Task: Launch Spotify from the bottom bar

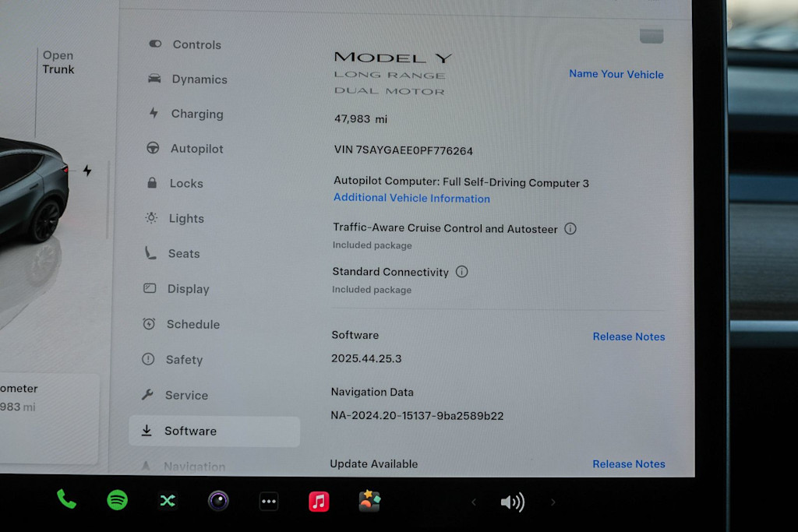Action: (117, 500)
